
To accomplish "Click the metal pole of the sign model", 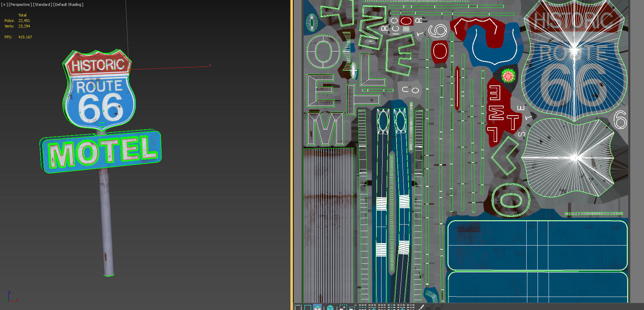I will (x=106, y=222).
